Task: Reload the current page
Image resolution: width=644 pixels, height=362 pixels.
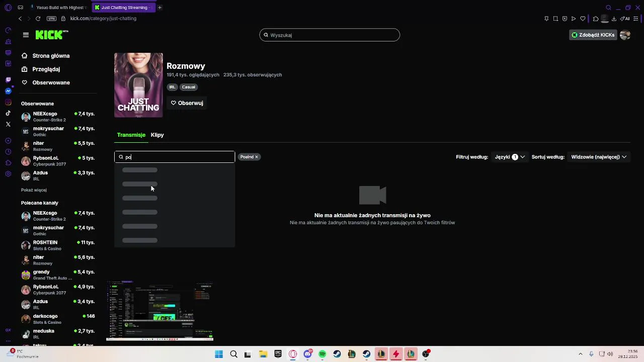Action: pos(38,19)
